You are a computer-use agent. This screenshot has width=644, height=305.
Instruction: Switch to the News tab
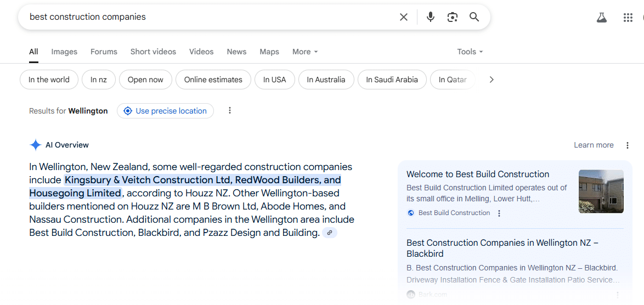pyautogui.click(x=236, y=52)
